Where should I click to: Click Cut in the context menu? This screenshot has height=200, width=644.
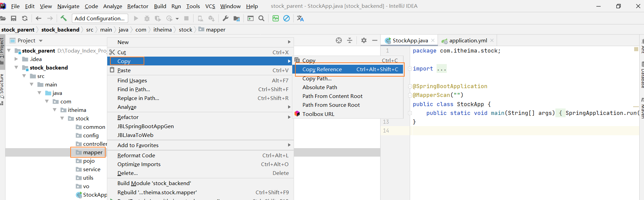(x=200, y=52)
